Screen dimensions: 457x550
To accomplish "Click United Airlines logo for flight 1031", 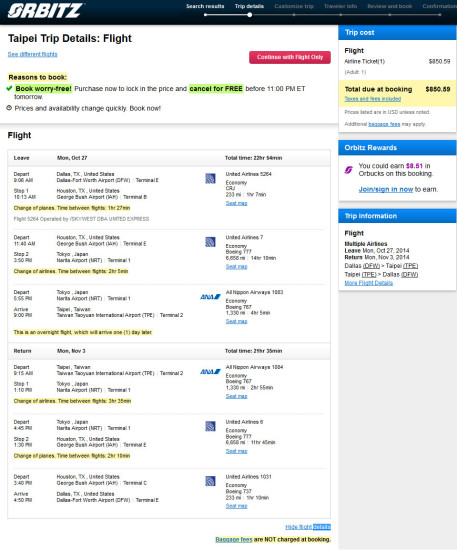I will click(x=210, y=481).
